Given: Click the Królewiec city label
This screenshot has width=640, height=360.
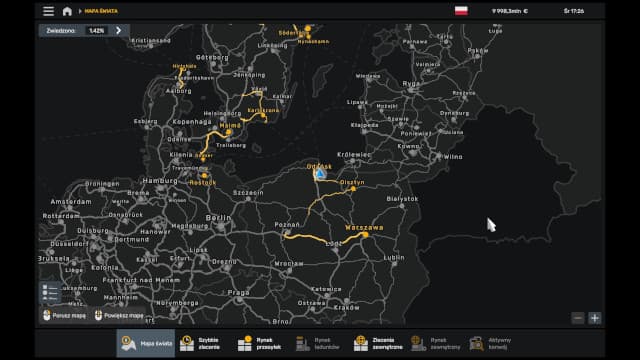Looking at the screenshot, I should pos(354,155).
